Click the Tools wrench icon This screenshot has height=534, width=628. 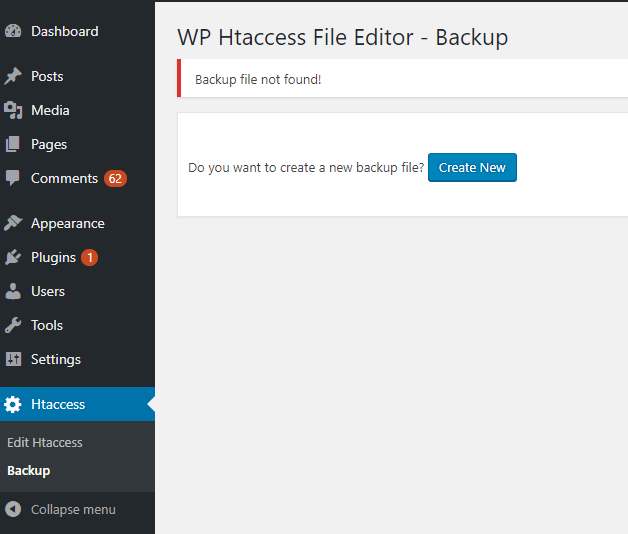[13, 325]
